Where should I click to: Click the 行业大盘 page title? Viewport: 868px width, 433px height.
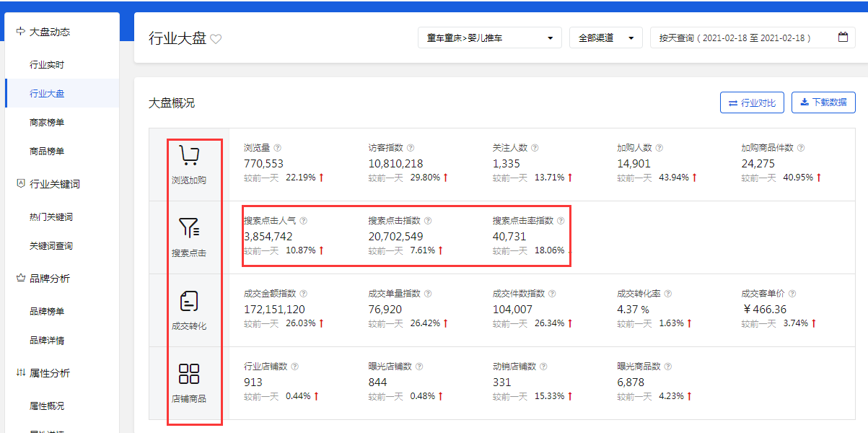177,38
